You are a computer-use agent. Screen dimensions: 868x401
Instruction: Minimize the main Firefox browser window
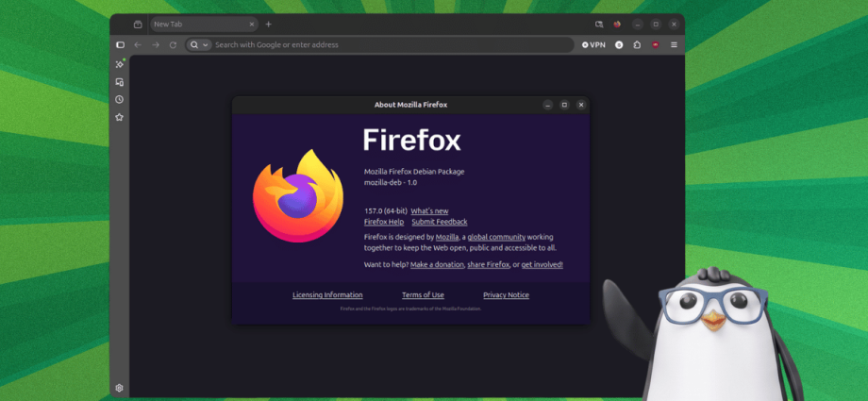pyautogui.click(x=638, y=25)
